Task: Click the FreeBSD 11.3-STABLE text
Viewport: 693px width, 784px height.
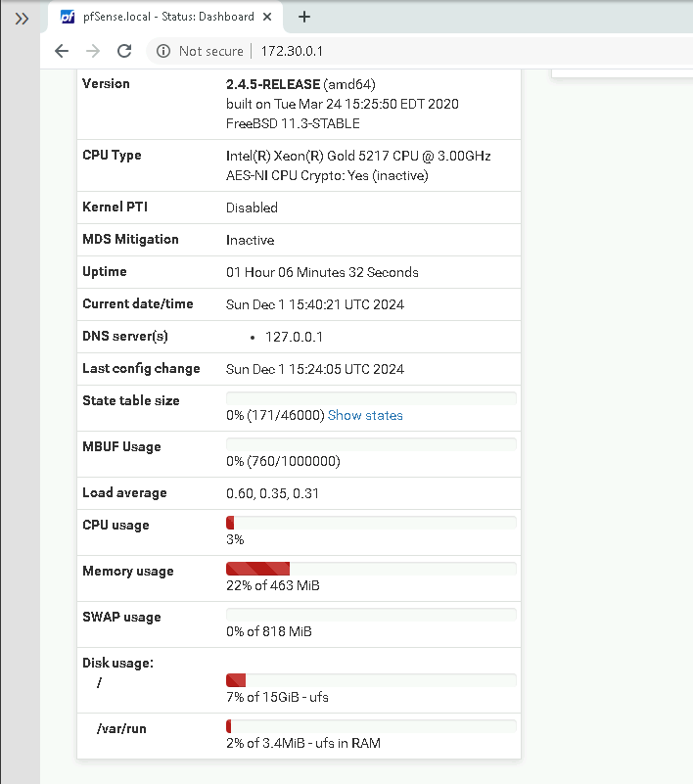Action: [x=293, y=123]
